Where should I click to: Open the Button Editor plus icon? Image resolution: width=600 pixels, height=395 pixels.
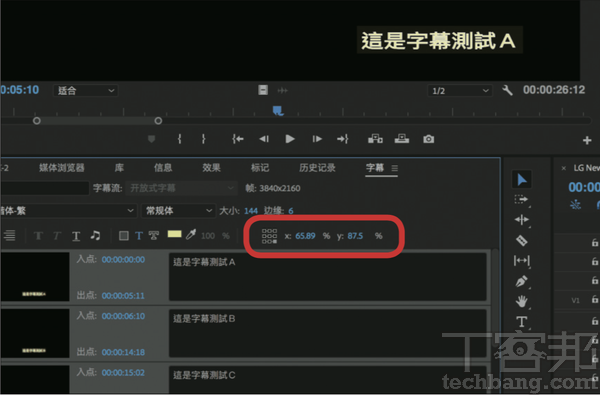tap(587, 140)
